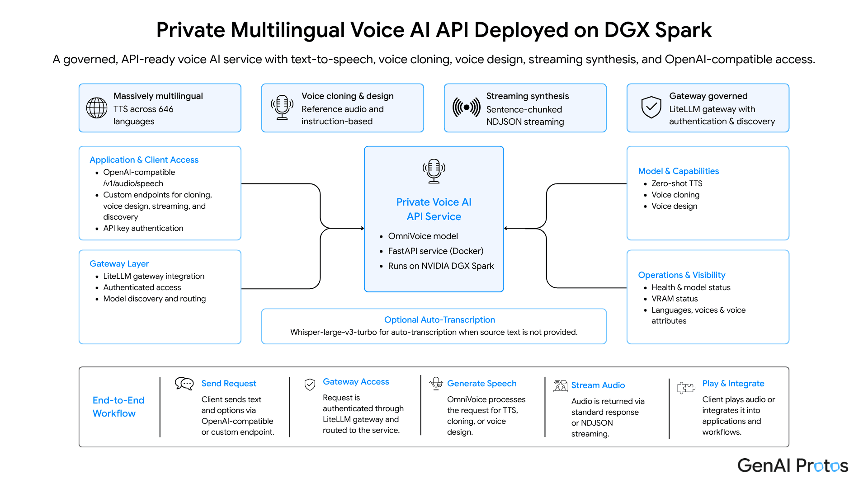Click the Voice cloning & design card title
The width and height of the screenshot is (868, 488).
click(x=347, y=96)
